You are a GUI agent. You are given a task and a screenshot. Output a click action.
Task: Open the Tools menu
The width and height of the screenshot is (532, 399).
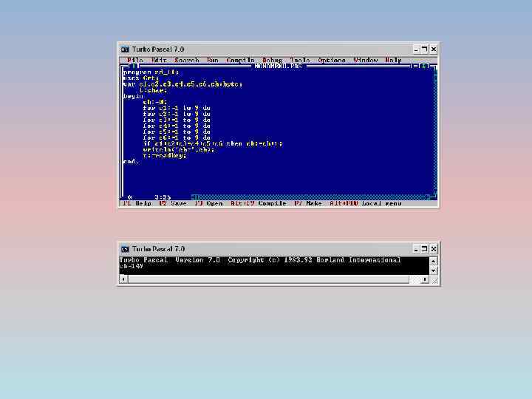click(x=300, y=60)
